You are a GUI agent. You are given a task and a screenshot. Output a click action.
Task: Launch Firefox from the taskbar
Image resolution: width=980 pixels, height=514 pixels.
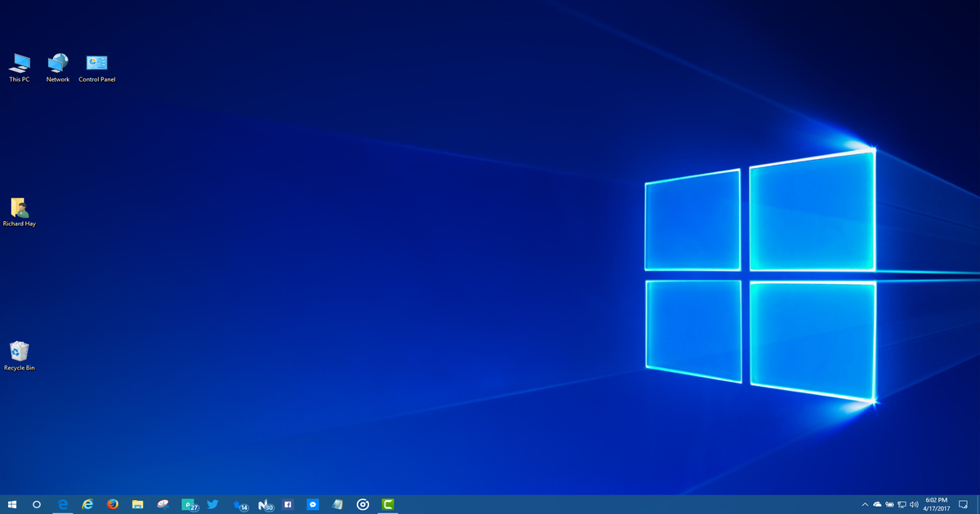coord(112,505)
